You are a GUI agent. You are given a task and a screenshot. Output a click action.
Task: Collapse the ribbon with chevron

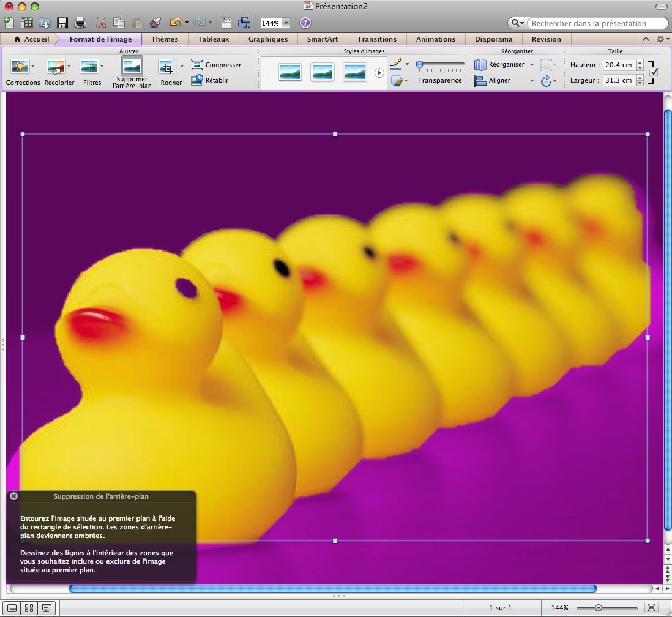click(x=646, y=39)
